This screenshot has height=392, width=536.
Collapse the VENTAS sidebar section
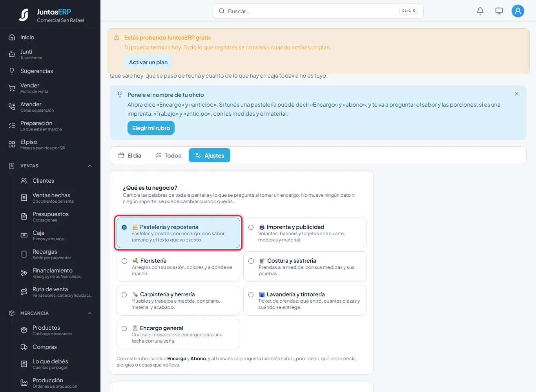point(90,166)
